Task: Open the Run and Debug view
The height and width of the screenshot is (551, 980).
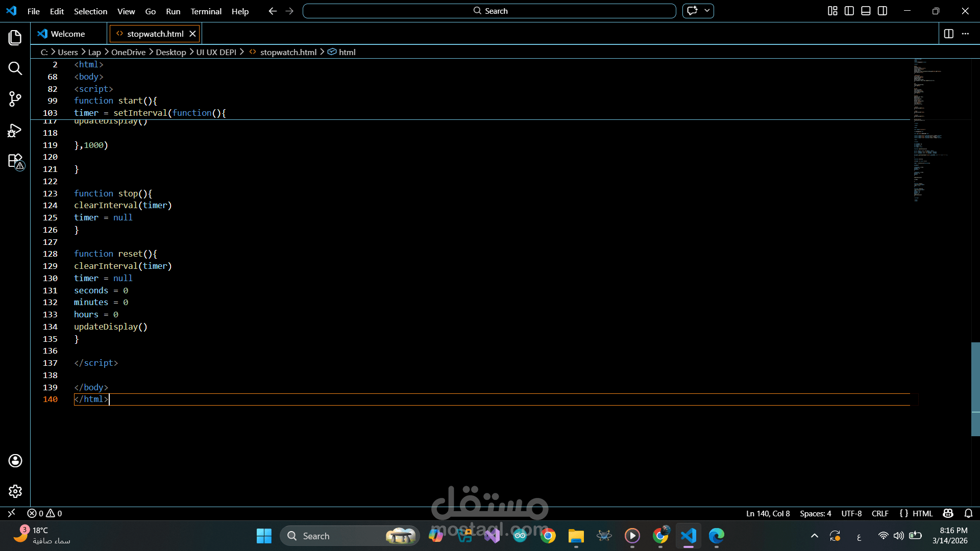Action: click(15, 131)
